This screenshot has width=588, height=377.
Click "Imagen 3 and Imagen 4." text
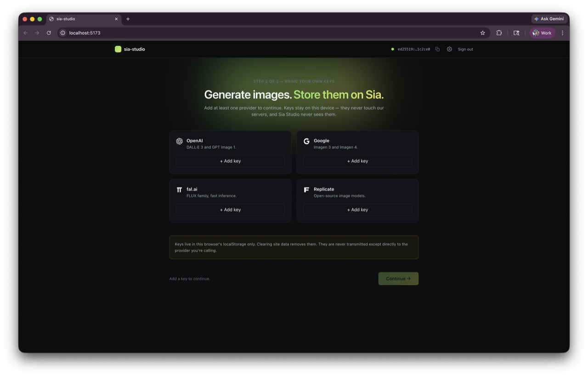point(336,147)
